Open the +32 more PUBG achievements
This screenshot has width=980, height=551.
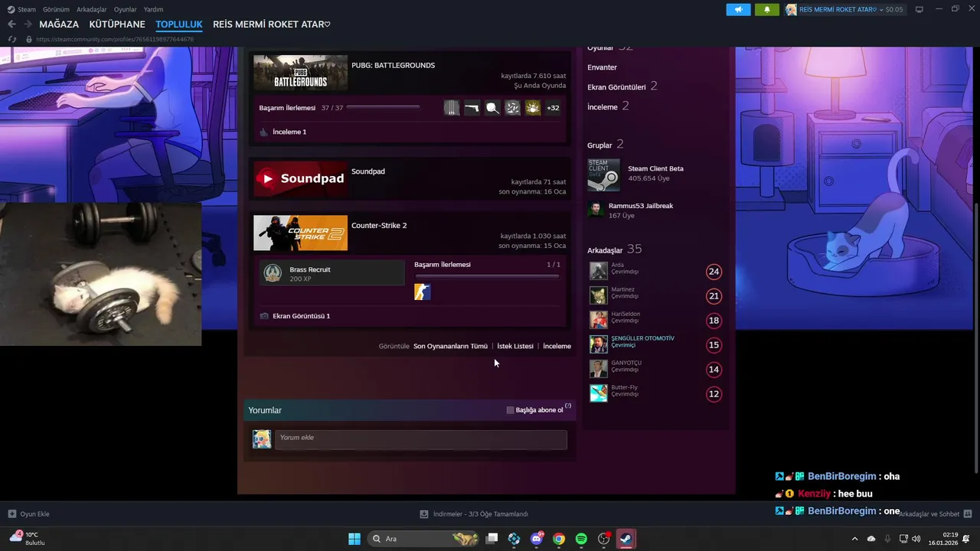click(553, 108)
